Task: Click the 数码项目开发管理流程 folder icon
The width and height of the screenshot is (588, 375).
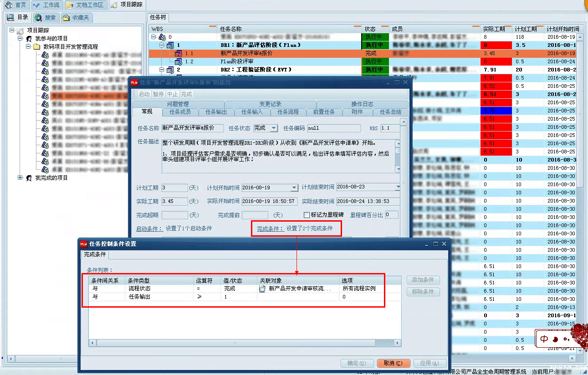Action: coord(37,47)
